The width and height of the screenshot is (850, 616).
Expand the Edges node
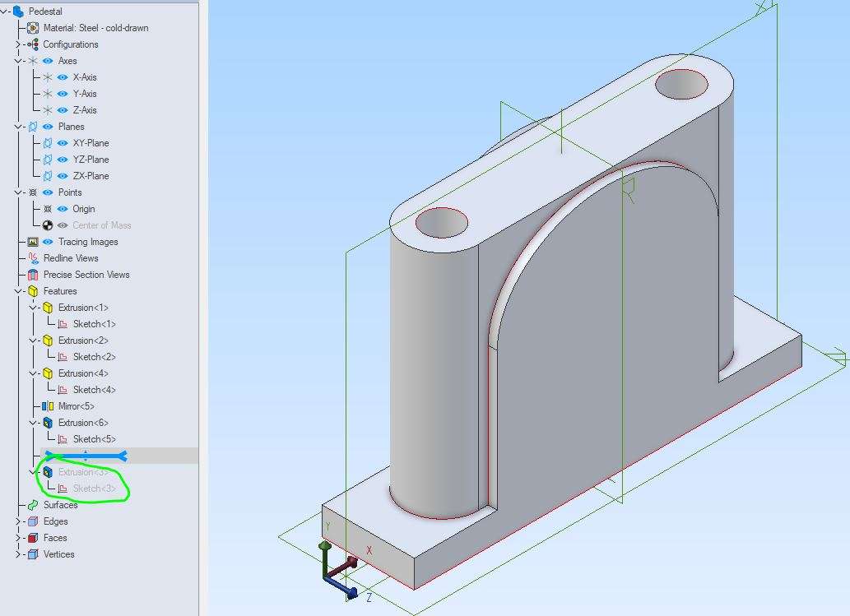coord(18,521)
